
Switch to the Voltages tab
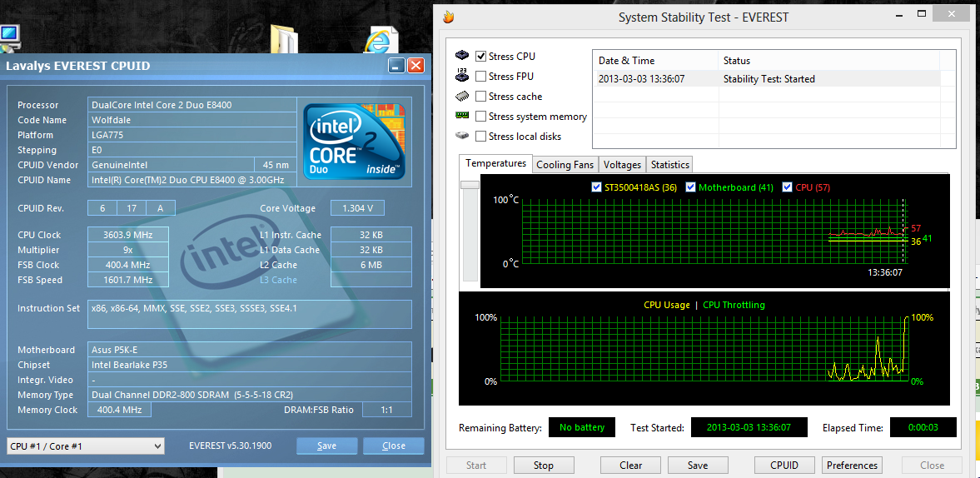tap(622, 165)
